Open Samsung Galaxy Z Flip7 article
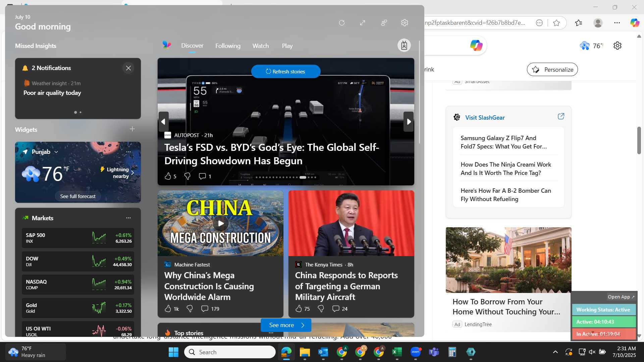The image size is (644, 362). (x=503, y=142)
